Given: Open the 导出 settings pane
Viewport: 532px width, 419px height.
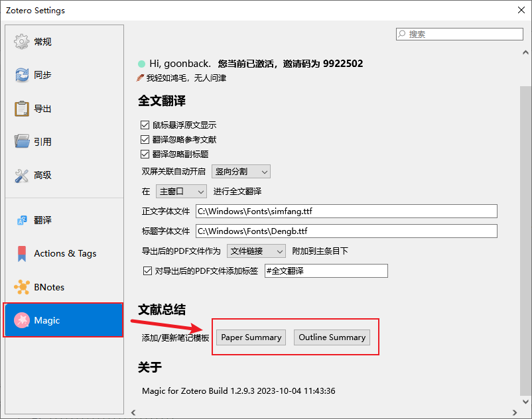Looking at the screenshot, I should point(64,109).
